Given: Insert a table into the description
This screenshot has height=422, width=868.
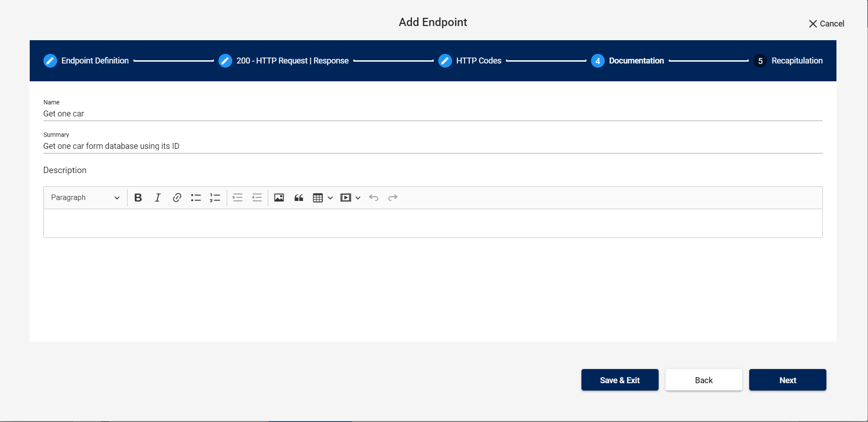Looking at the screenshot, I should click(318, 198).
